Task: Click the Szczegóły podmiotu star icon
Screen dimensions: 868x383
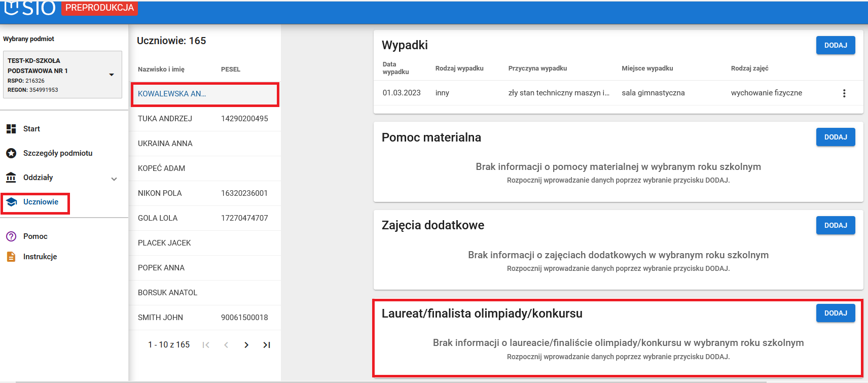Action: point(11,153)
